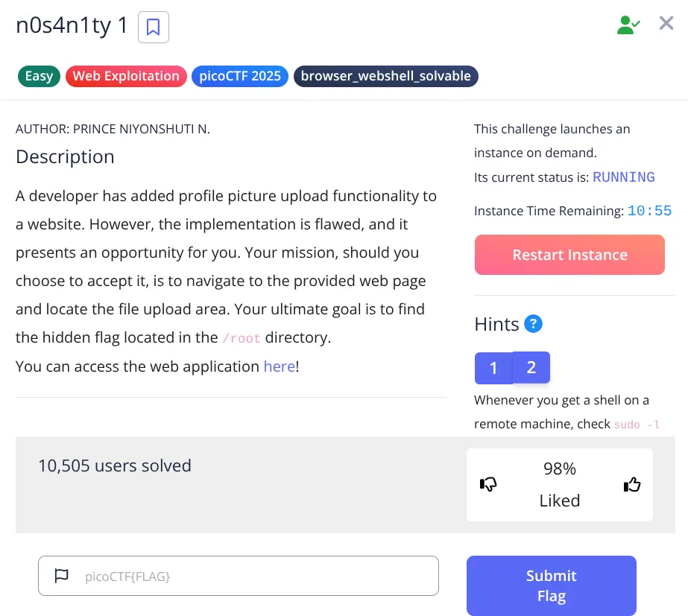The image size is (688, 616).
Task: Restart the challenge instance
Action: pos(569,254)
